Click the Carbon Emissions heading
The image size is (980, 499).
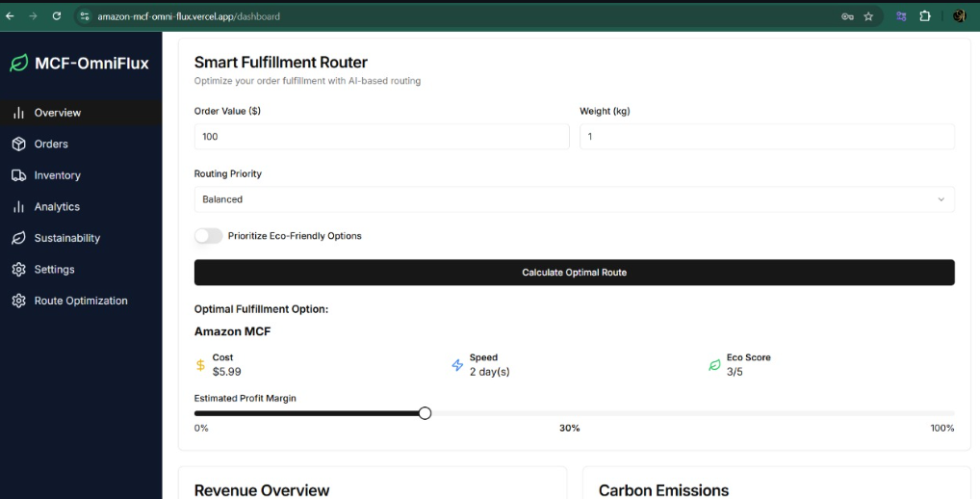tap(663, 491)
